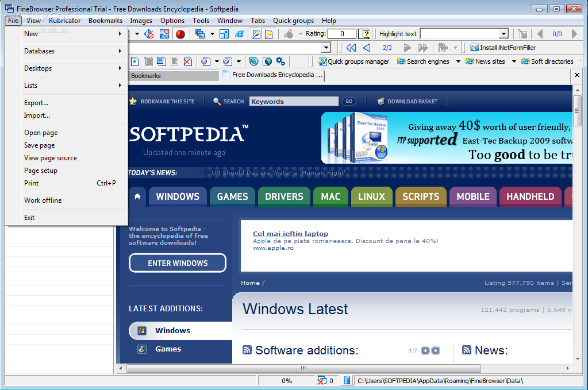588x390 pixels.
Task: Click ENTER WINDOWS button on page
Action: point(178,263)
